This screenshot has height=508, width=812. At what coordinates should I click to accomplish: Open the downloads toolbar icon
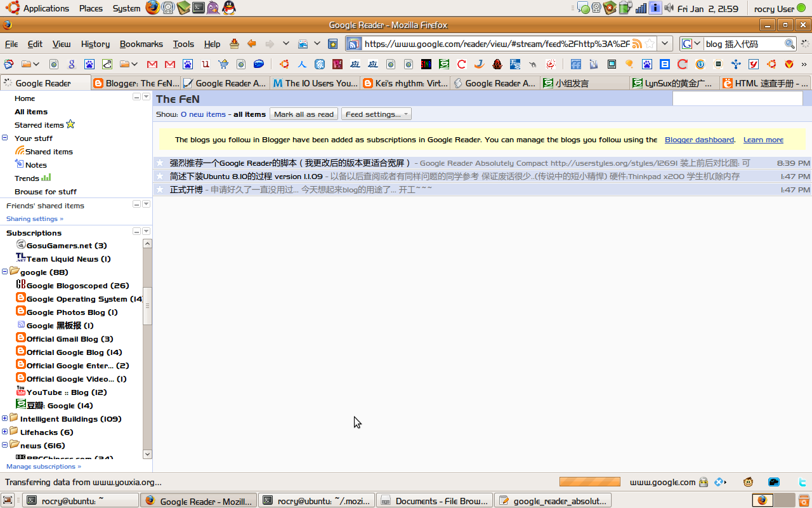point(234,44)
